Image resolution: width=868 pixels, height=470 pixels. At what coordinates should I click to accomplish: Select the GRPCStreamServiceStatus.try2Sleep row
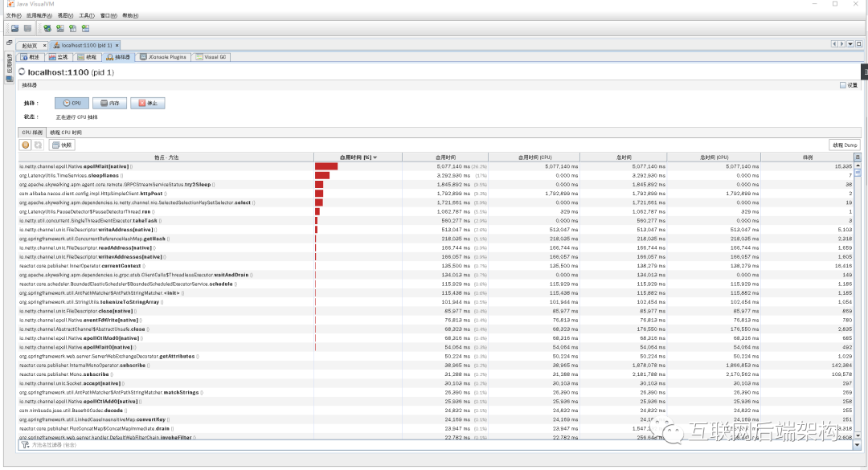(436, 184)
